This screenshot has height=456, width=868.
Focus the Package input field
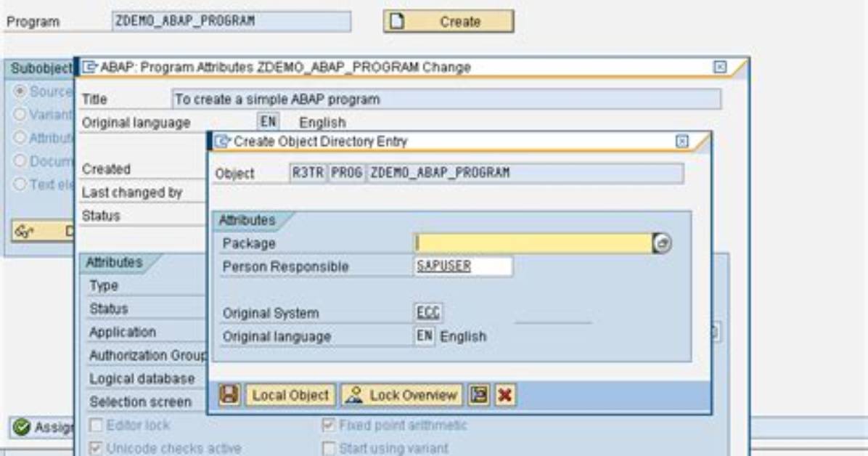pyautogui.click(x=533, y=243)
